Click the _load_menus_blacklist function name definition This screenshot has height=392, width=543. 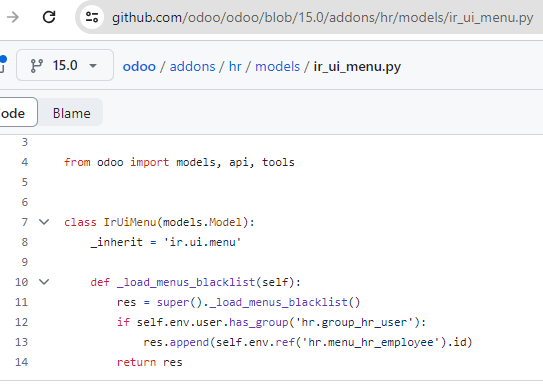(186, 282)
